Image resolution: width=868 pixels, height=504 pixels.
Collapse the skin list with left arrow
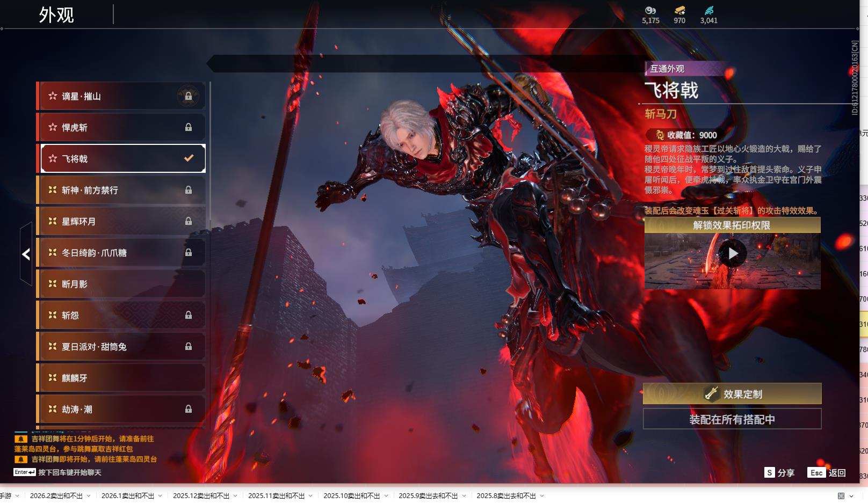click(26, 254)
